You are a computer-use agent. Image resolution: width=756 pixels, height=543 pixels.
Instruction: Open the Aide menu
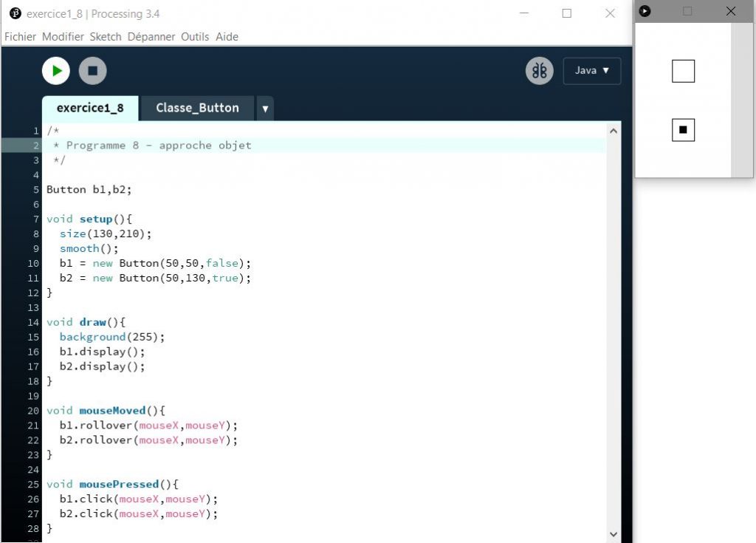(227, 36)
